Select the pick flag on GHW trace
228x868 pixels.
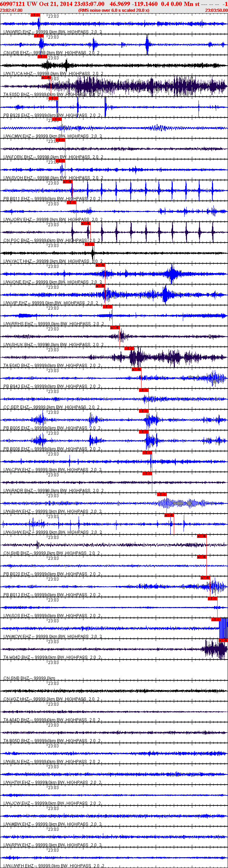(169, 515)
